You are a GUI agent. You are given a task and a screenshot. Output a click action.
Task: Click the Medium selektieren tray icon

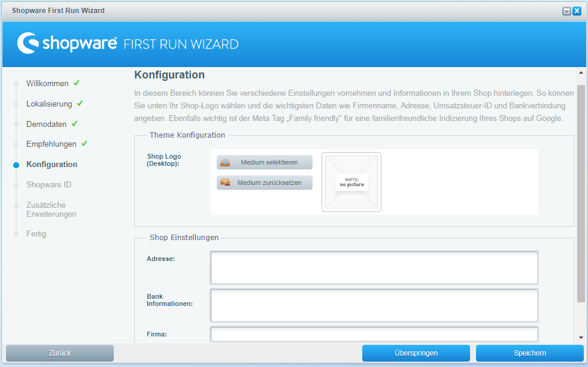[x=225, y=162]
